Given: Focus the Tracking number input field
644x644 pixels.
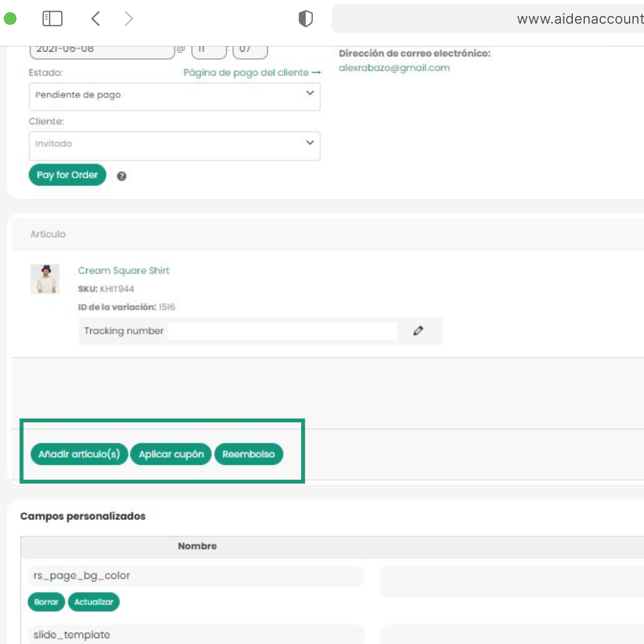Looking at the screenshot, I should click(x=282, y=331).
